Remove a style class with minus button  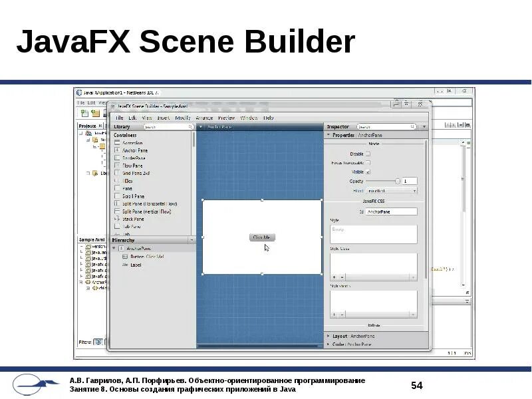[x=342, y=277]
